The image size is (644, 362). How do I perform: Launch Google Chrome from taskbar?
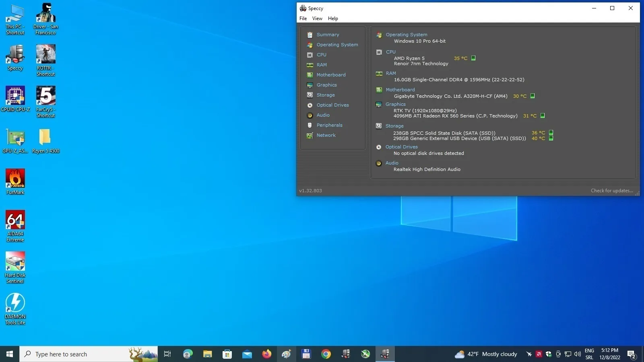coord(326,354)
